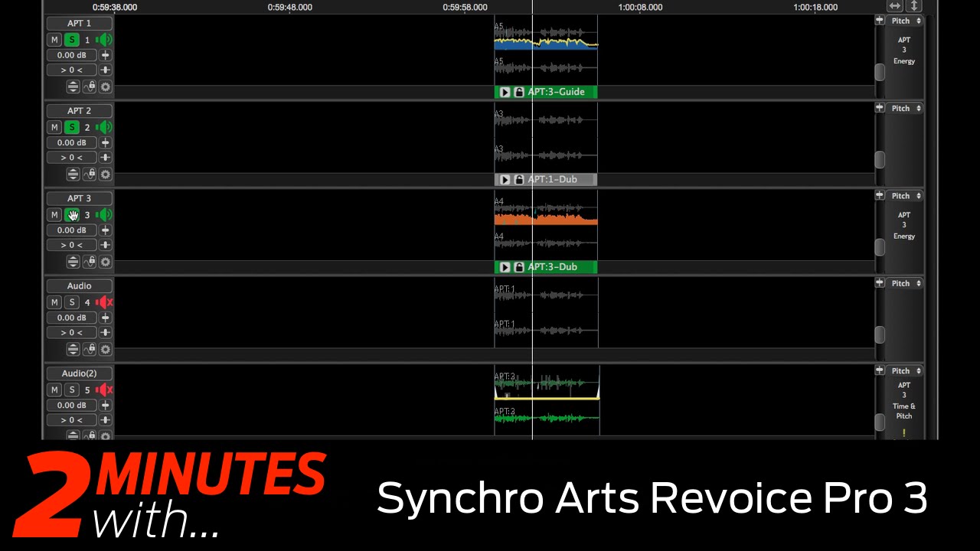Viewport: 980px width, 551px height.
Task: Enable the red muted speaker on Audio track 4
Action: pos(104,302)
